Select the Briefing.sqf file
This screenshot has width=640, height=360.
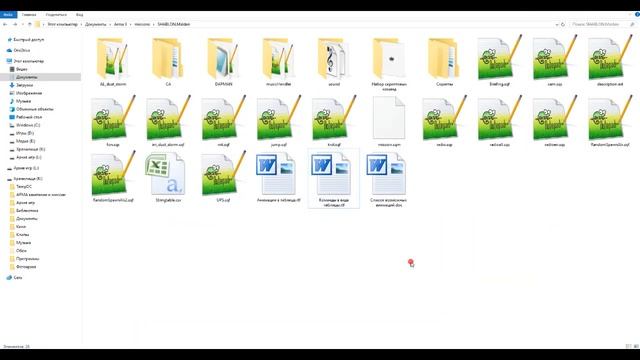499,60
